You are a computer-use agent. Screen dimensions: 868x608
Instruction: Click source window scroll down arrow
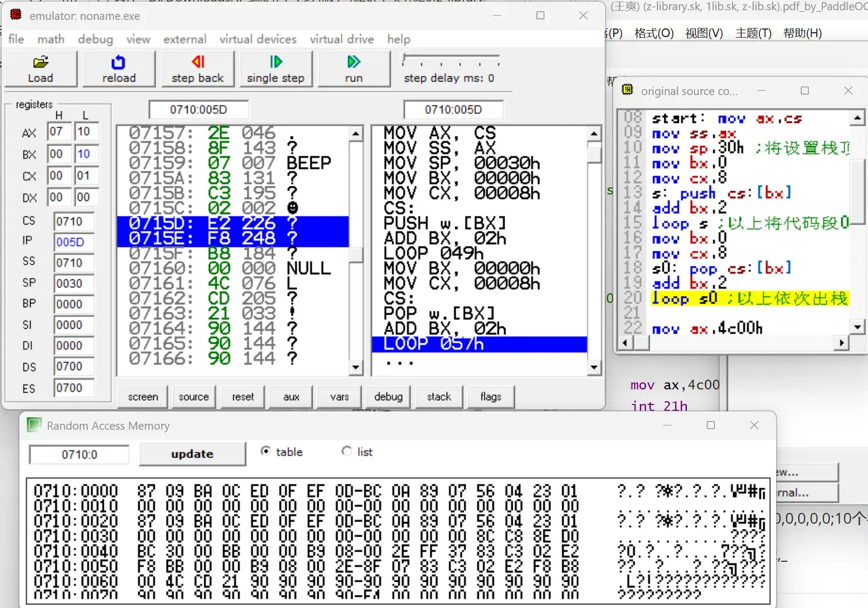[x=857, y=325]
